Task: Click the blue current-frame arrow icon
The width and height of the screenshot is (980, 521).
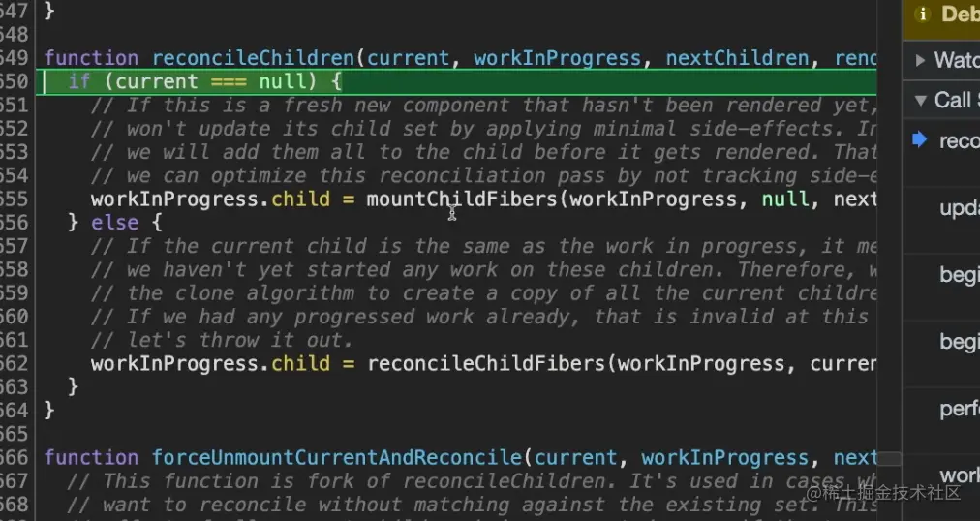Action: (x=919, y=140)
